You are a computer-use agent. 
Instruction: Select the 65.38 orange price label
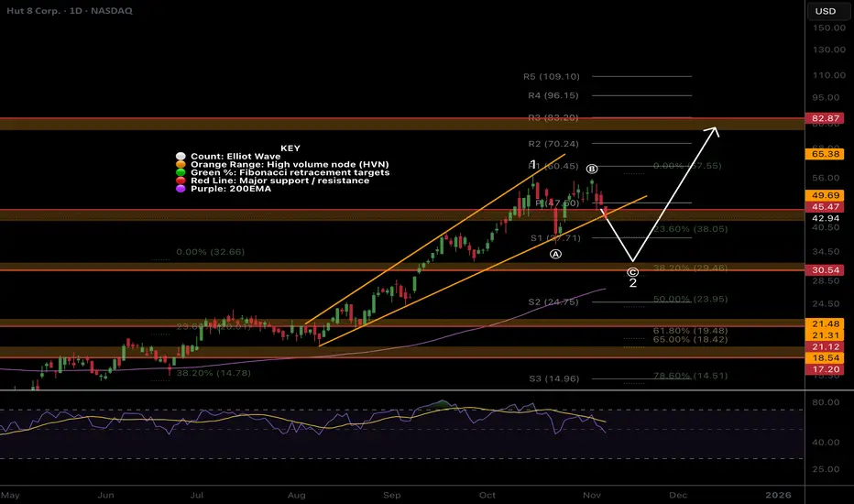coord(825,154)
